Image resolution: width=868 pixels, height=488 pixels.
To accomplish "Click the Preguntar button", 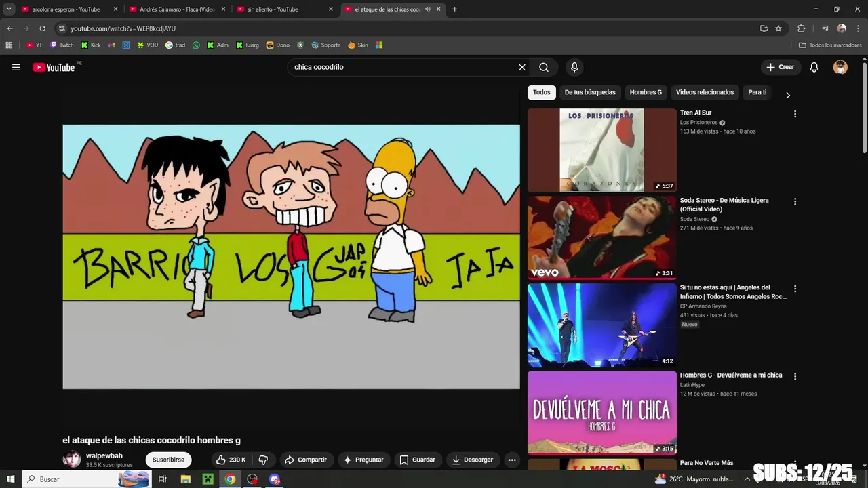I will 363,460.
